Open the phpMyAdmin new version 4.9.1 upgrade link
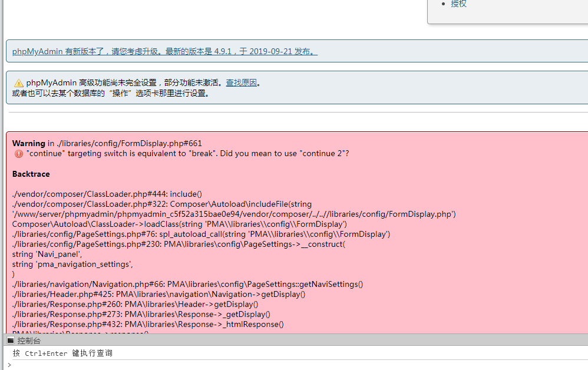 point(164,51)
